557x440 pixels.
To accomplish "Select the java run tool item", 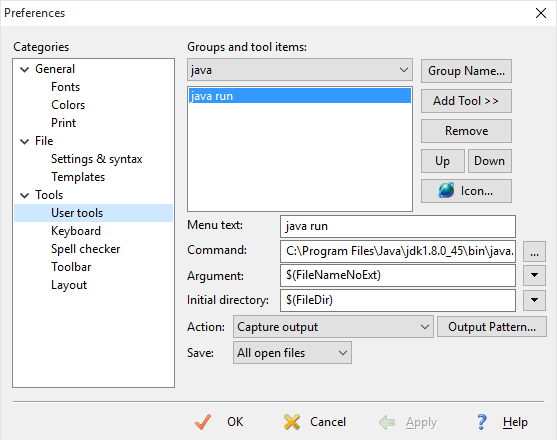I will (300, 96).
